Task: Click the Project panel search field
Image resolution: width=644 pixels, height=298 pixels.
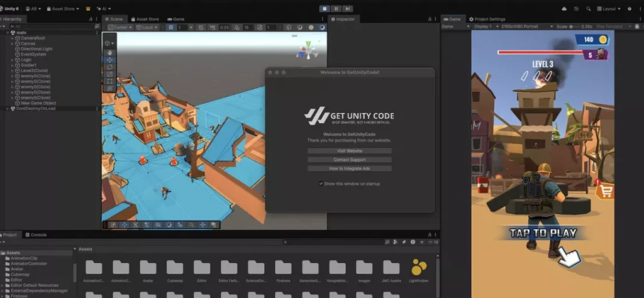Action: pos(333,242)
